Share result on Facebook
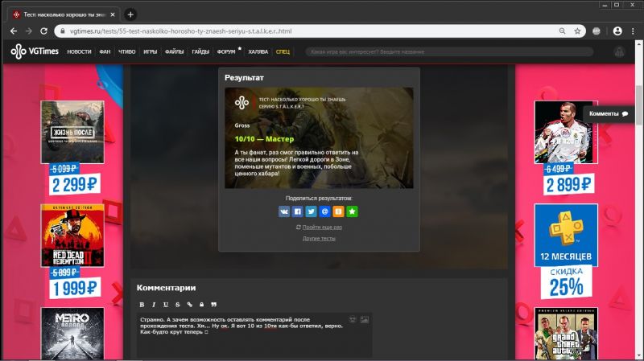Image resolution: width=644 pixels, height=361 pixels. [298, 211]
